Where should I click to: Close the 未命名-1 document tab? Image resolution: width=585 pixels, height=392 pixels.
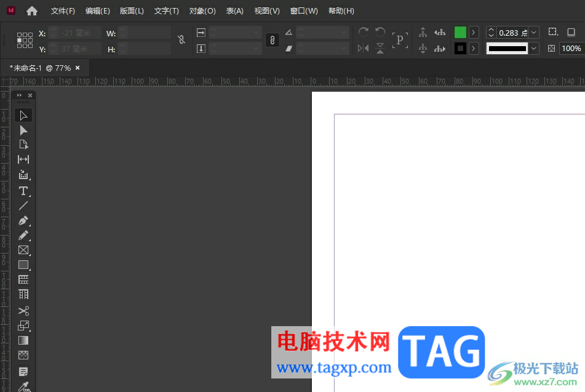pos(78,68)
